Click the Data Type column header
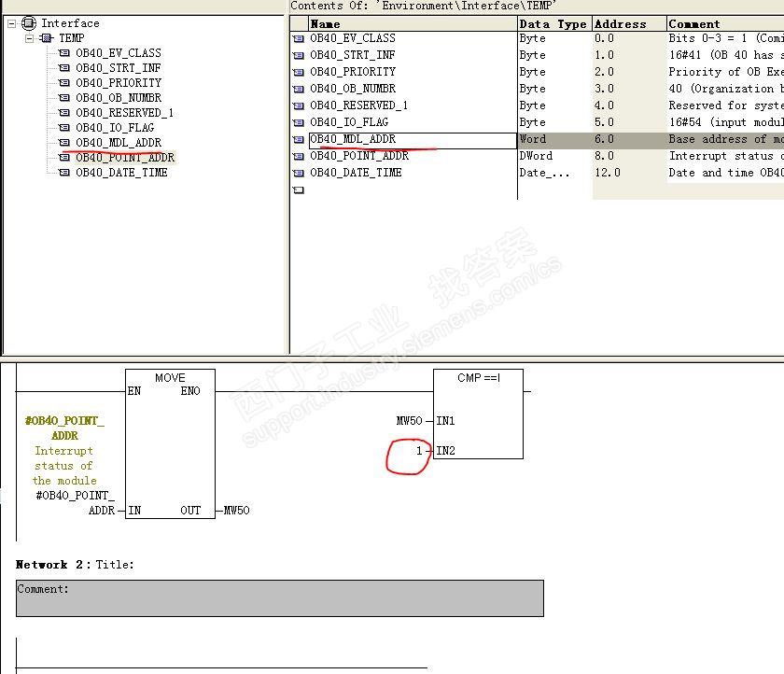784x674 pixels. (554, 24)
